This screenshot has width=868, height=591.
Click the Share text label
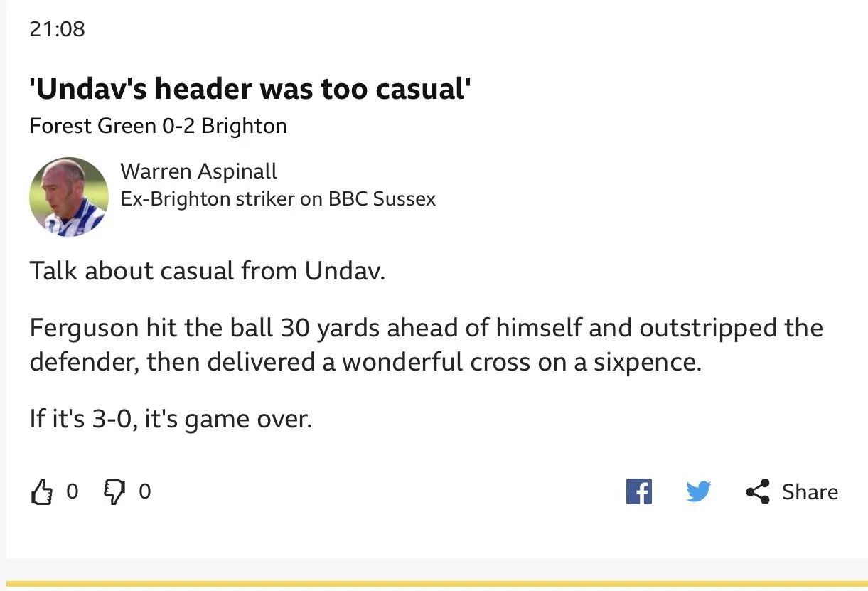point(810,492)
